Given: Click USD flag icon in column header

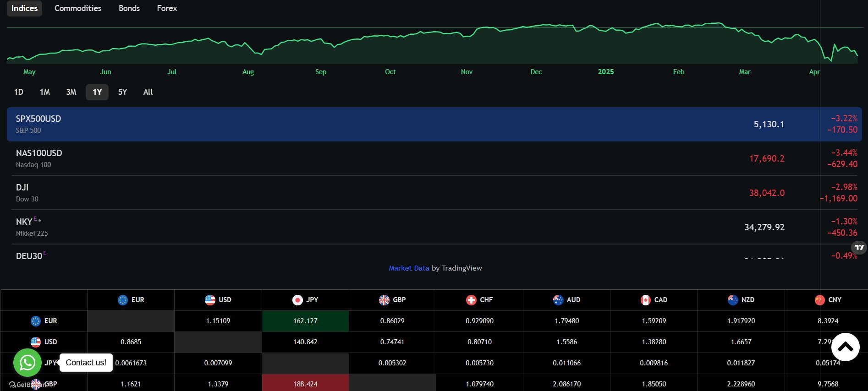Looking at the screenshot, I should (x=210, y=300).
